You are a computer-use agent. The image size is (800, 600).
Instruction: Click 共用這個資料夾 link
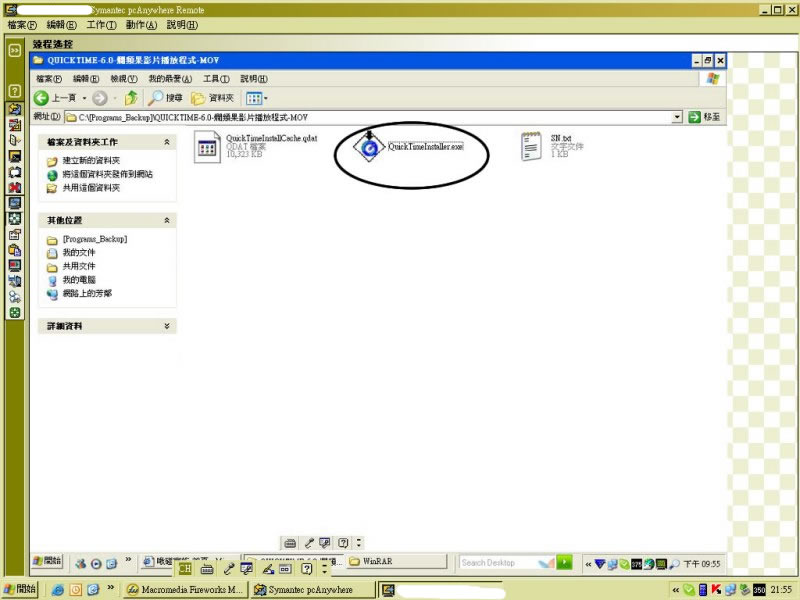click(x=91, y=188)
